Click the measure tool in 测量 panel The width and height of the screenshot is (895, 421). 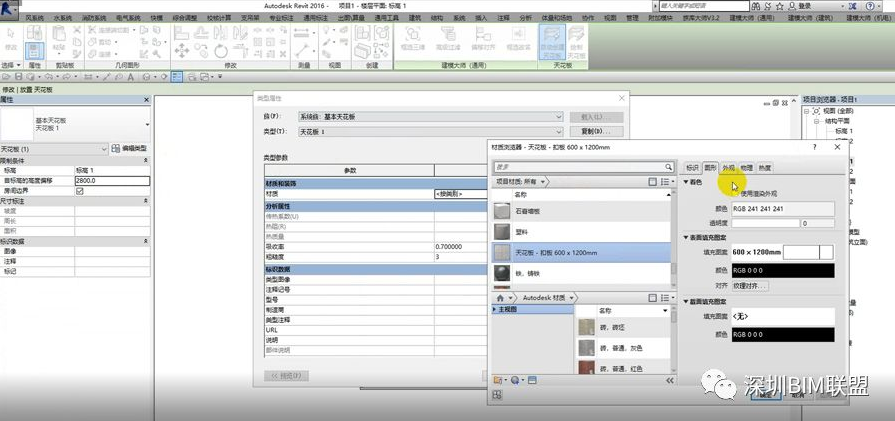click(x=301, y=34)
